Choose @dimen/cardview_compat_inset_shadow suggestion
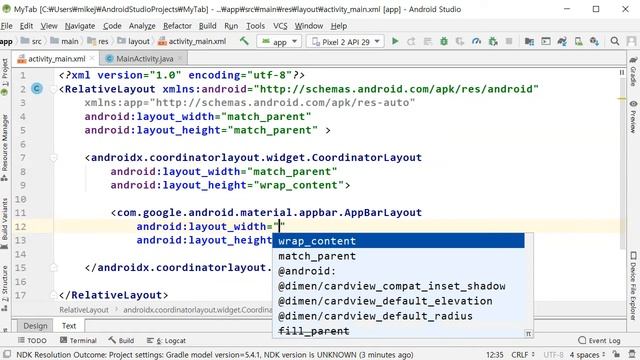Screen dimensions: 640x360 (x=399, y=286)
